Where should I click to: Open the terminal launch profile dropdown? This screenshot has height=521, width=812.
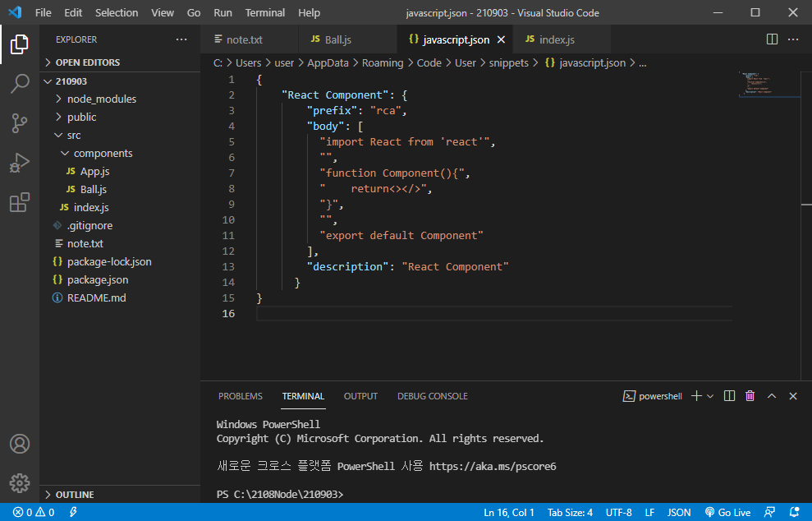click(710, 396)
